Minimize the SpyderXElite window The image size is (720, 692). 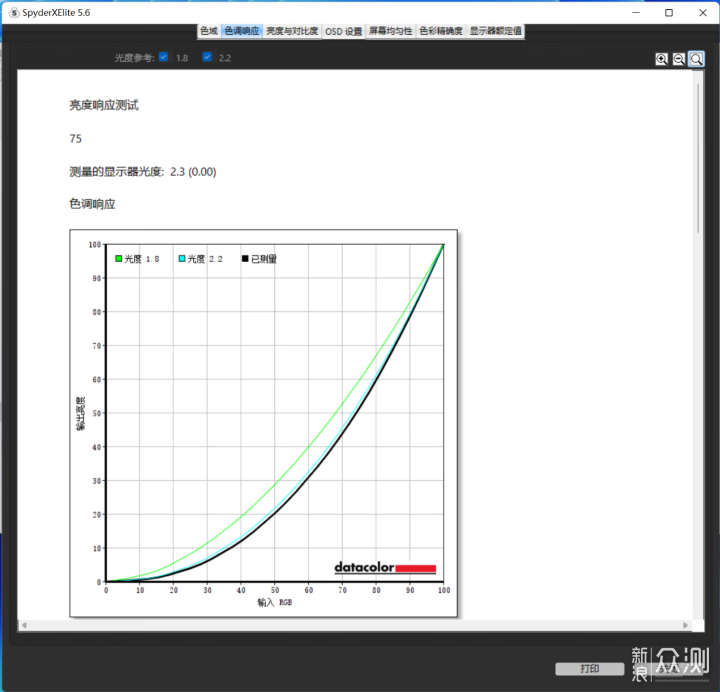pos(636,13)
